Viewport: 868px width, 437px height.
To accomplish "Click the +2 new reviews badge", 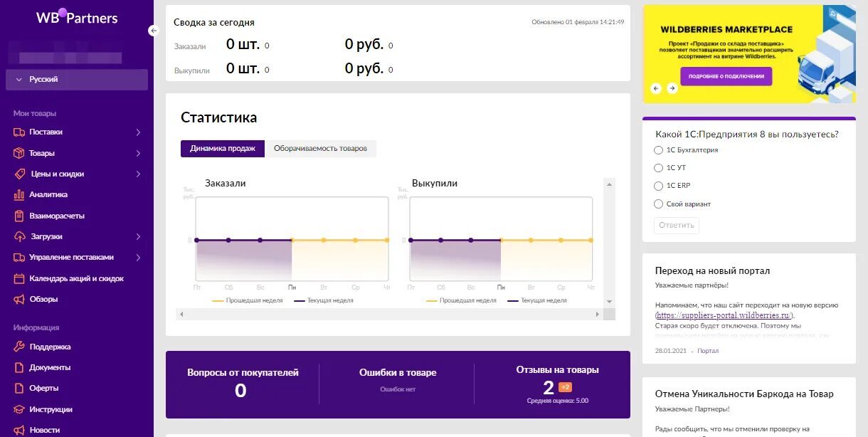I will pos(566,387).
